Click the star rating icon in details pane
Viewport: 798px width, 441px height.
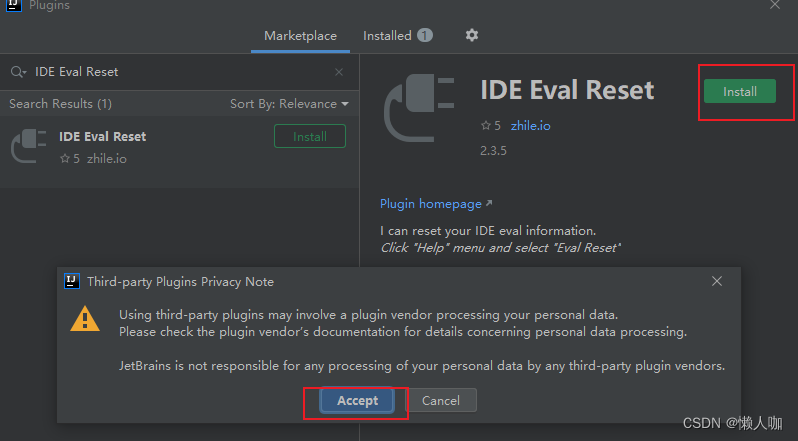click(486, 126)
